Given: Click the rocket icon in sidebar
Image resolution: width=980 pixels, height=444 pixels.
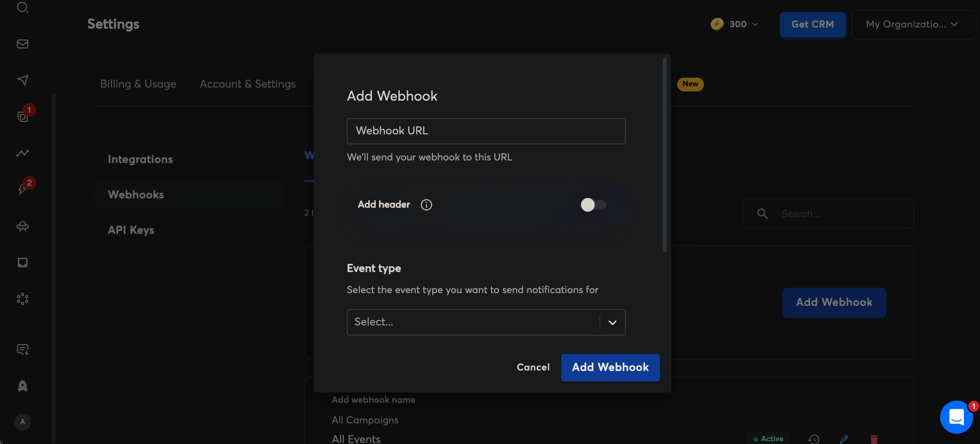Looking at the screenshot, I should (x=22, y=386).
